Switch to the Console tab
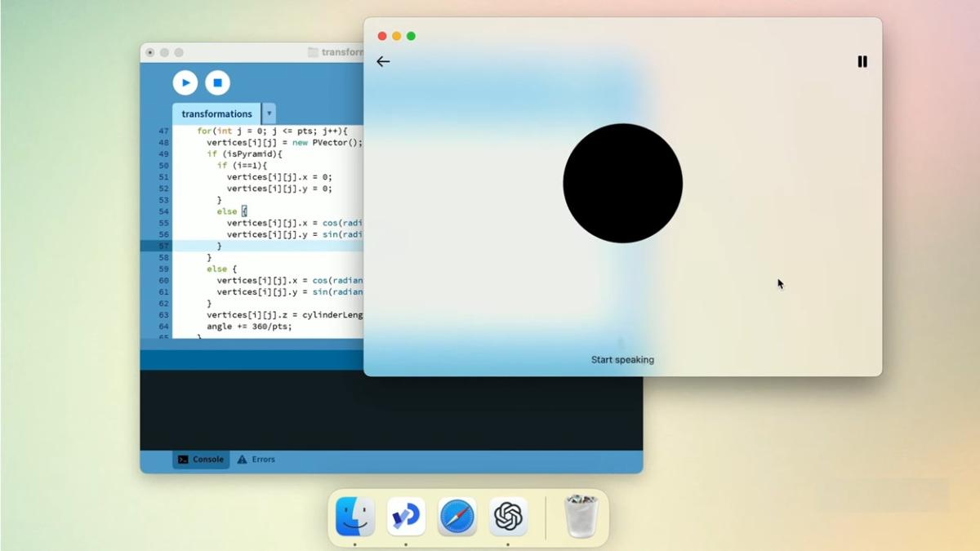 [201, 460]
